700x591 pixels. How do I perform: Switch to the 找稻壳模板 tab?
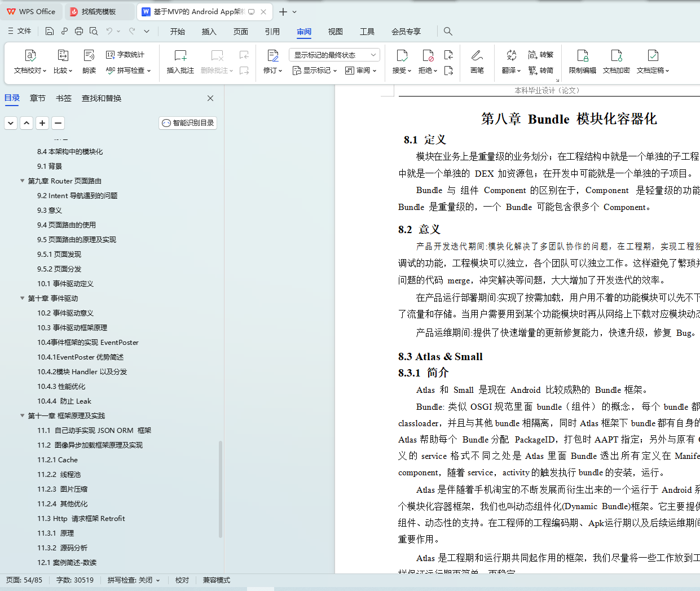(x=99, y=11)
